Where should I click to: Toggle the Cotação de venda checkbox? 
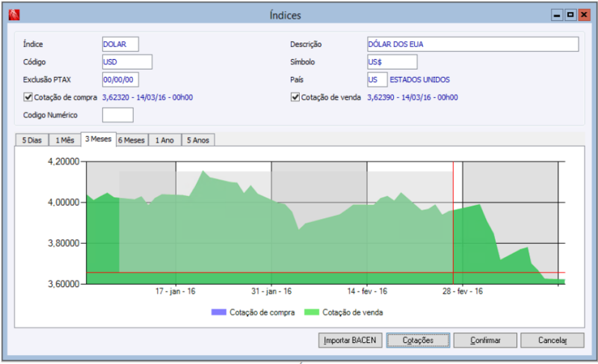coord(295,97)
